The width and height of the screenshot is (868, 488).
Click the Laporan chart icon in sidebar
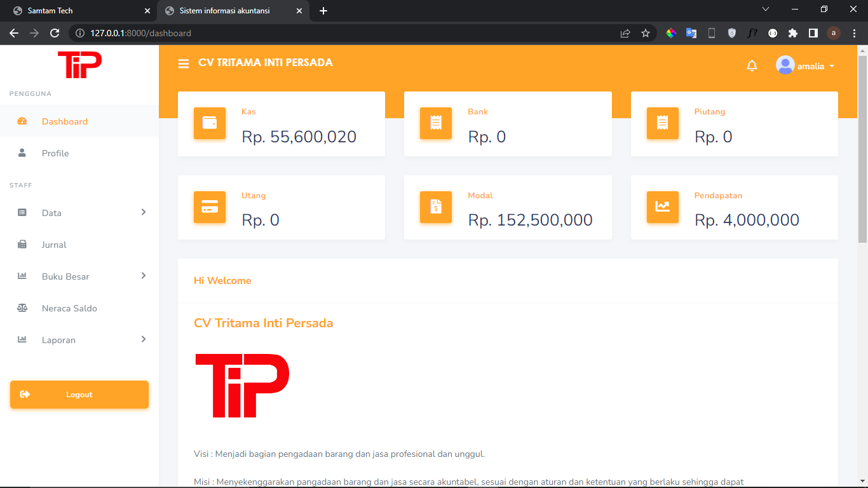click(x=22, y=340)
